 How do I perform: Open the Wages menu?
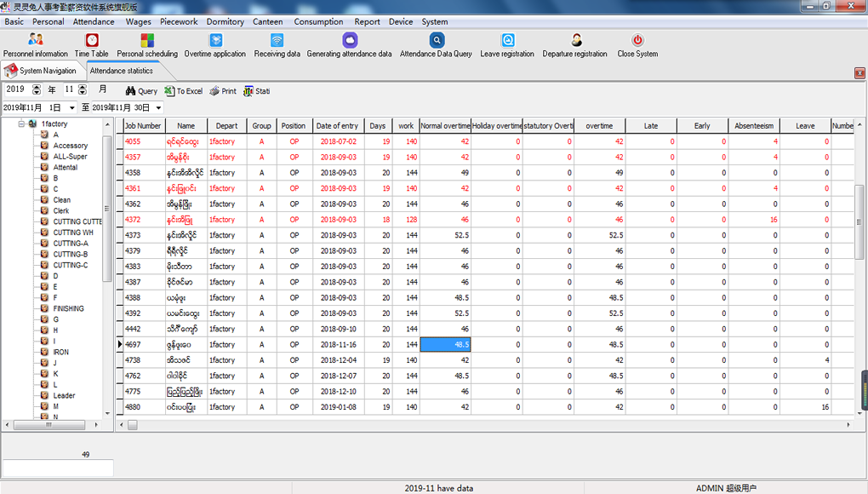[138, 21]
